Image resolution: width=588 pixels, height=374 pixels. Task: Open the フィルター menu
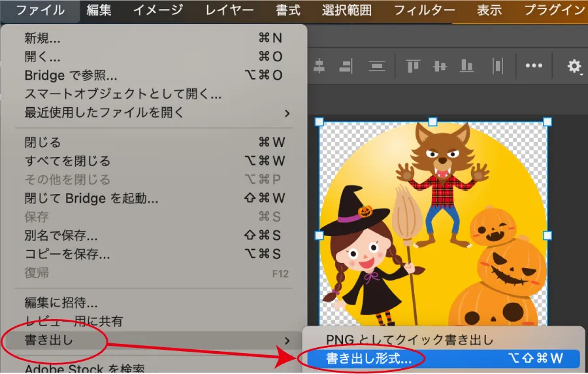(x=424, y=10)
